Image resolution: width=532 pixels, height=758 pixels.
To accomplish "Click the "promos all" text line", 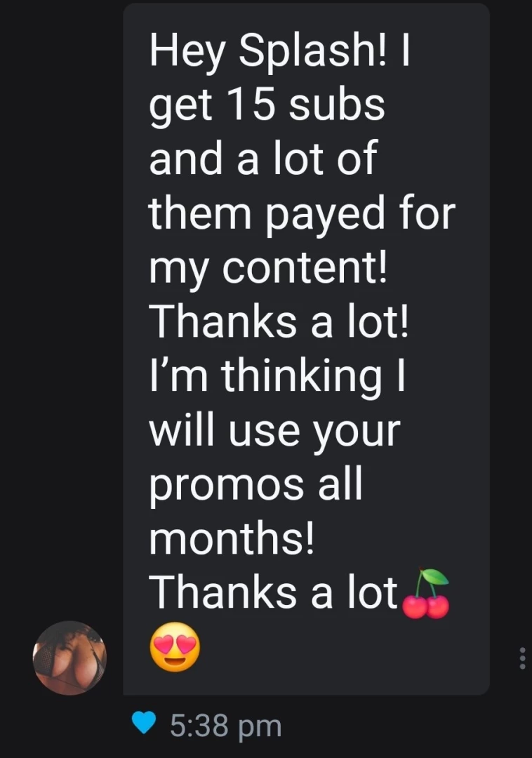I will pyautogui.click(x=255, y=484).
